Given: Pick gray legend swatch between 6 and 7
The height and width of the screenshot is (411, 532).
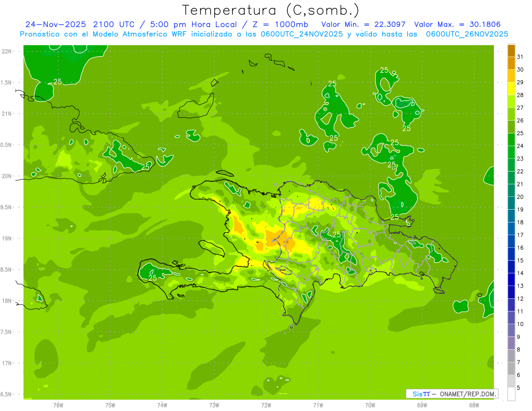Looking at the screenshot, I should (x=511, y=368).
